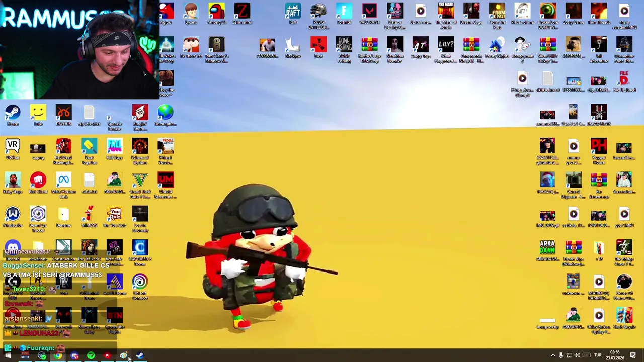
Task: Open Google Chrome from the taskbar
Action: click(58, 356)
